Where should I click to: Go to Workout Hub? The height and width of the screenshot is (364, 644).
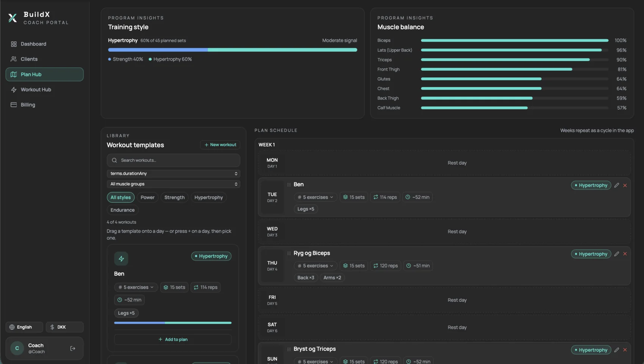tap(44, 89)
